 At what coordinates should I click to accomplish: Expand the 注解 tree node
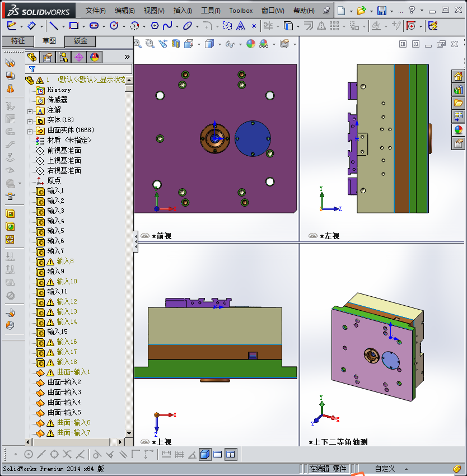[x=30, y=111]
